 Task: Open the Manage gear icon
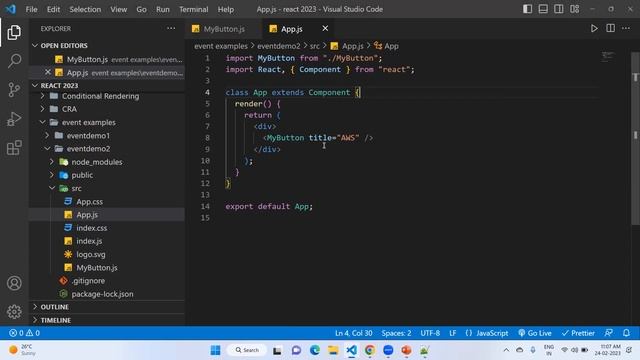point(14,311)
